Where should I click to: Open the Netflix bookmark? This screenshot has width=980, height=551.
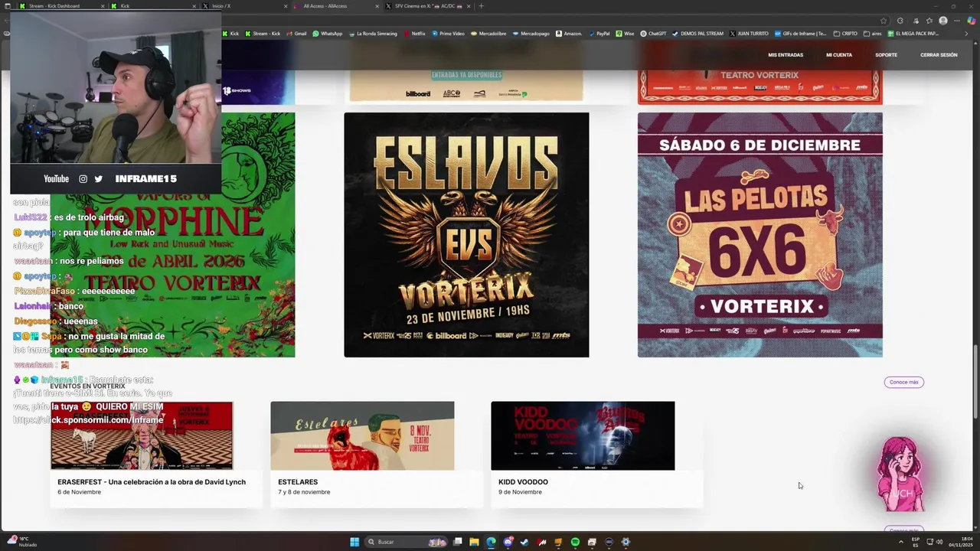coord(414,34)
